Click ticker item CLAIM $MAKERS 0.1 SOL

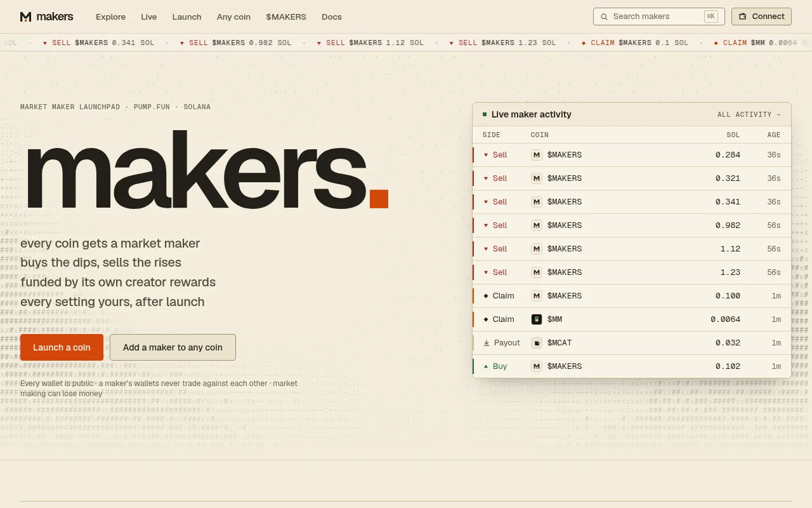(x=634, y=43)
